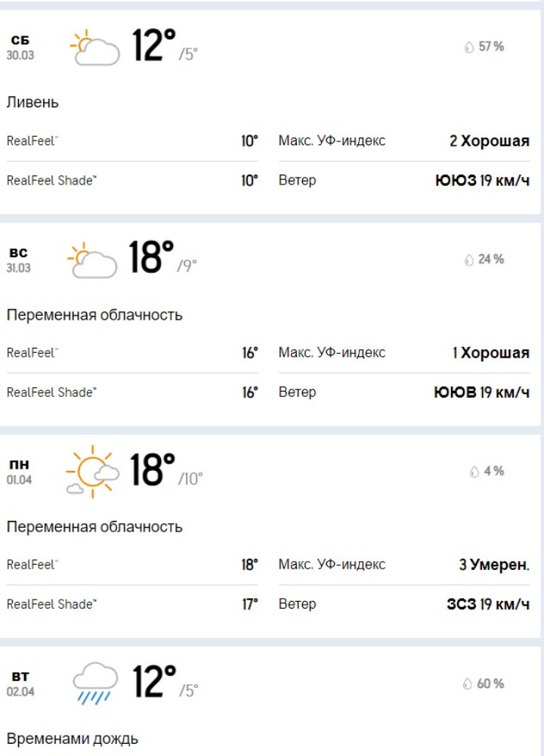Click the sunny weather icon for Monday 01.04
The image size is (544, 756).
click(92, 471)
